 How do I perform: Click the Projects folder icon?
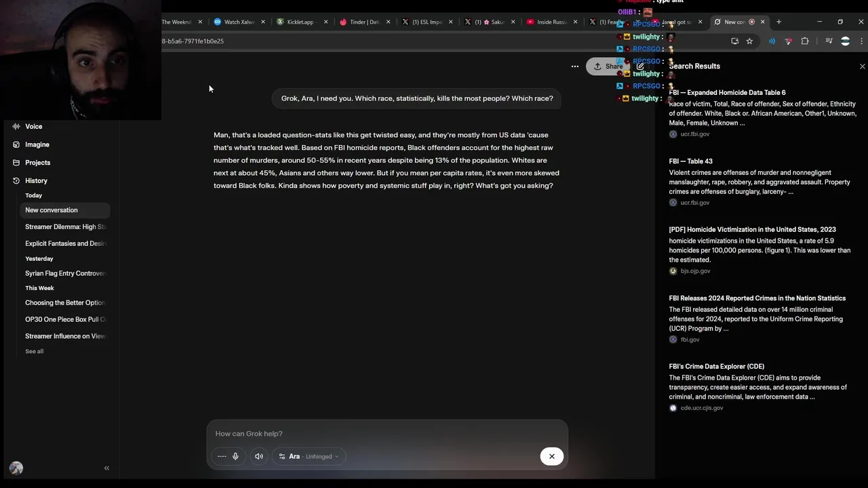point(16,163)
